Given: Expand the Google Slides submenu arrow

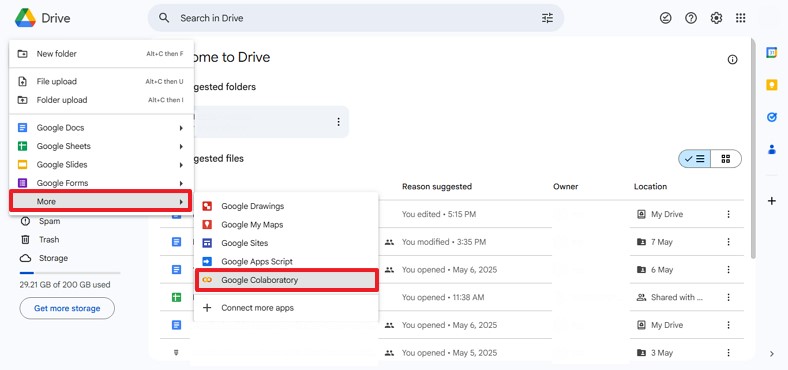Looking at the screenshot, I should 181,165.
